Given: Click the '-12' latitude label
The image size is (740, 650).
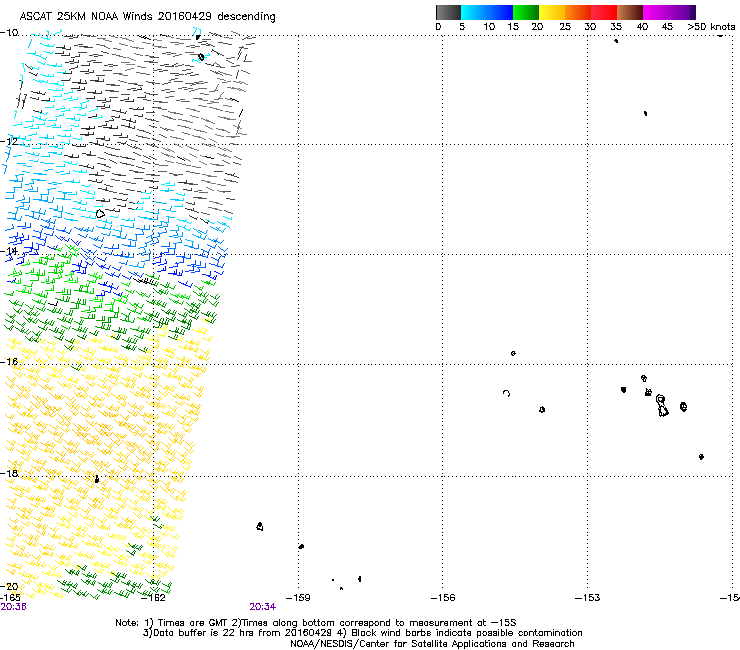Looking at the screenshot, I should coord(9,142).
